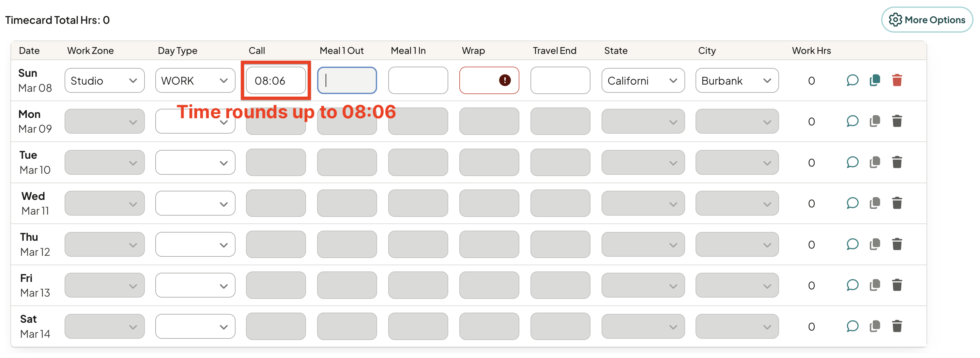Click the Wrap field for Sunday

[489, 80]
